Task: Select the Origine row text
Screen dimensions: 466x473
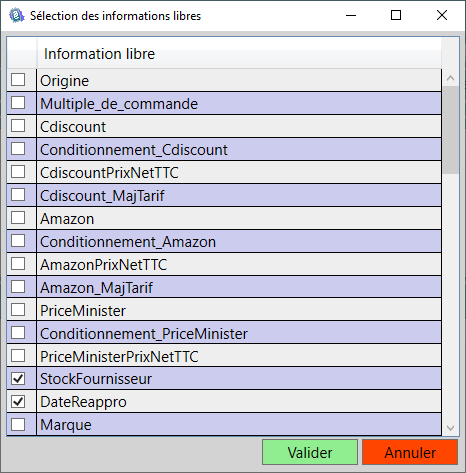Action: pos(64,81)
